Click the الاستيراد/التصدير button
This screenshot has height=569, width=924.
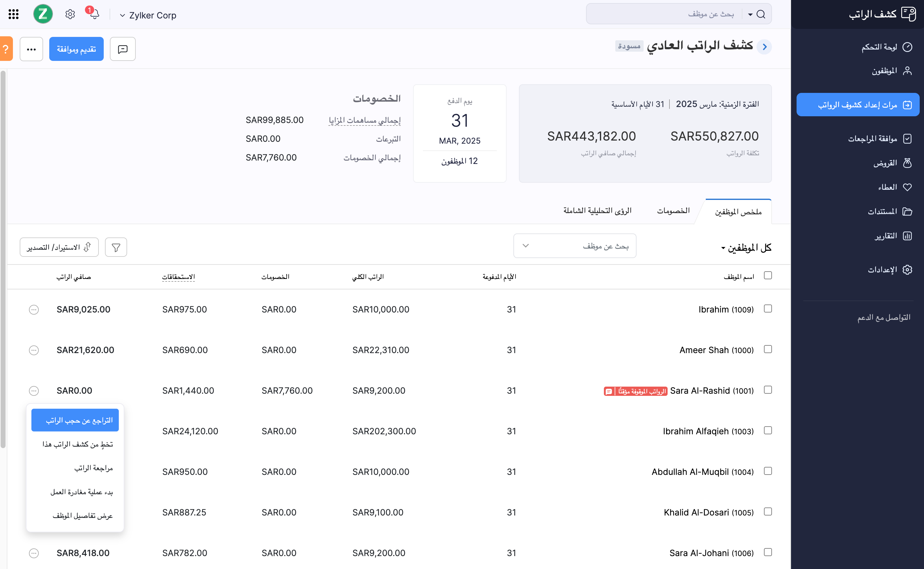tap(59, 247)
